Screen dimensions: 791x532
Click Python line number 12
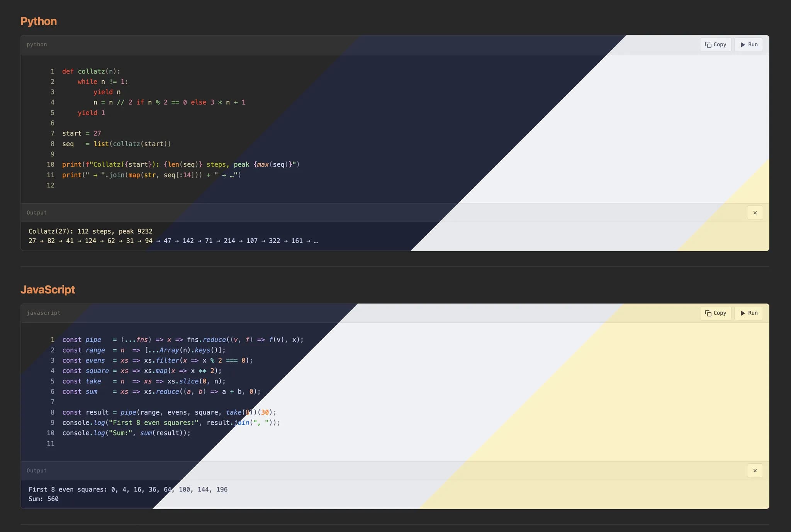tap(51, 185)
